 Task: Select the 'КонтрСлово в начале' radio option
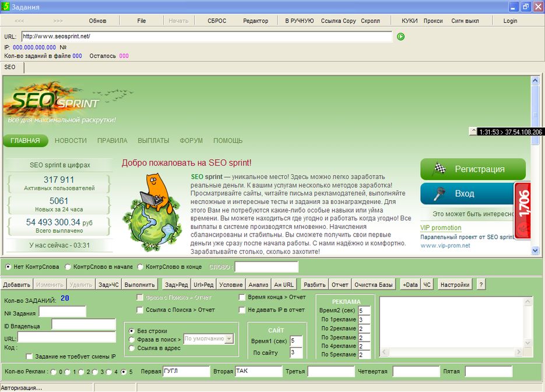[x=68, y=267]
